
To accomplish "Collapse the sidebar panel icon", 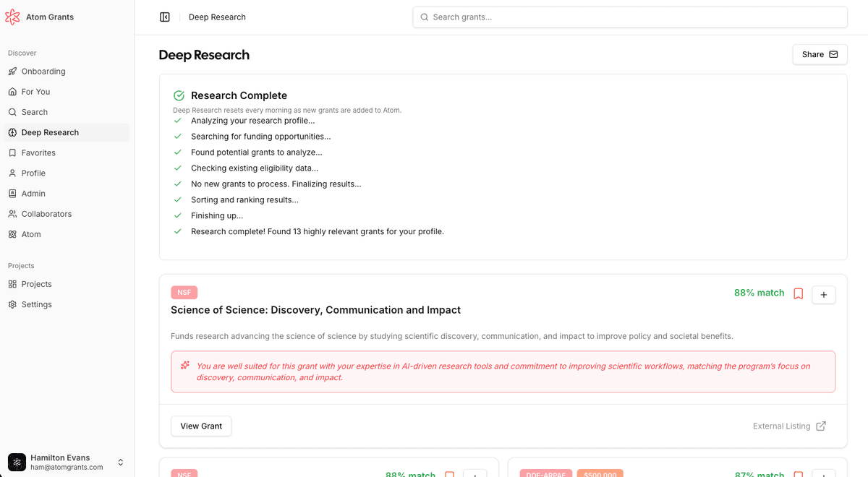I will click(x=165, y=17).
